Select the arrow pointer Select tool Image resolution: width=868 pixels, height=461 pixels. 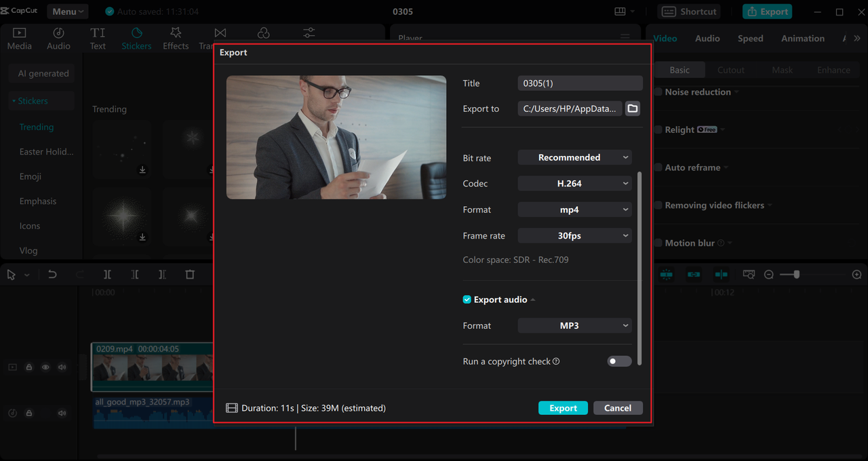tap(12, 275)
